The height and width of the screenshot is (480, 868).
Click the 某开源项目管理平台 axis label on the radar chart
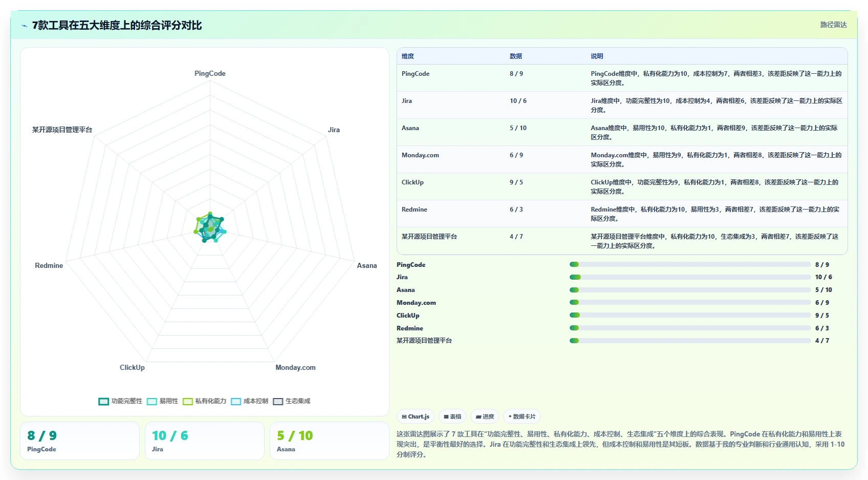62,130
